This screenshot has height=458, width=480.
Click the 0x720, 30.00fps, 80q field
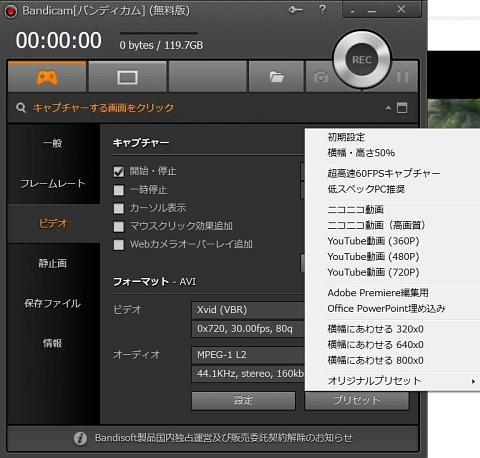point(248,329)
